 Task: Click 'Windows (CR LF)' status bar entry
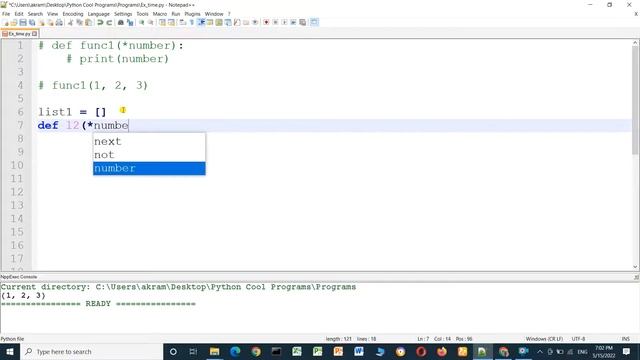[544, 339]
